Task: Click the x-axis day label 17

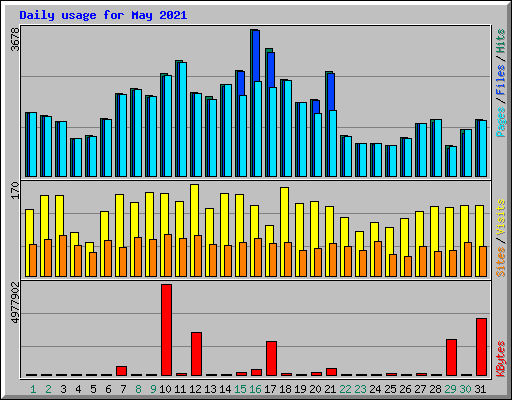Action: [270, 389]
